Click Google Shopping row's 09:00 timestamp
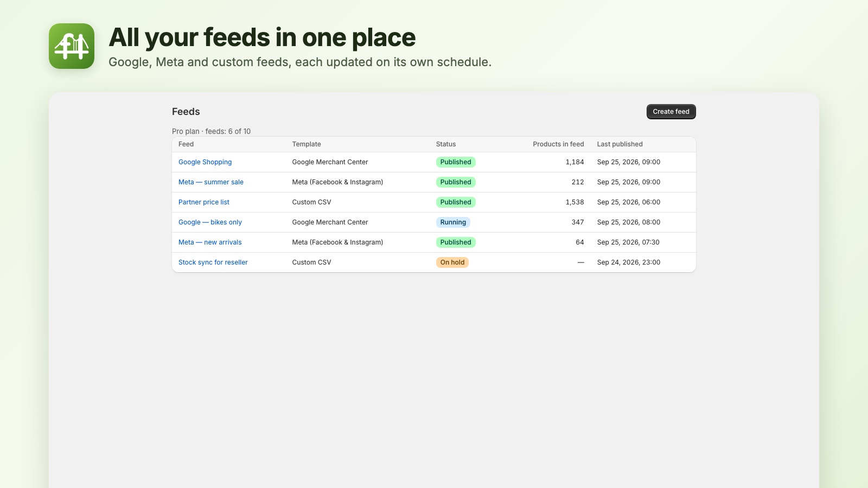The height and width of the screenshot is (488, 868). coord(629,162)
